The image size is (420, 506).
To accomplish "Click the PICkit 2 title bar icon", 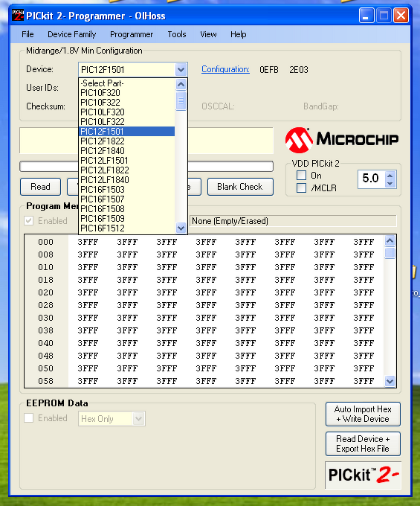I will 18,15.
